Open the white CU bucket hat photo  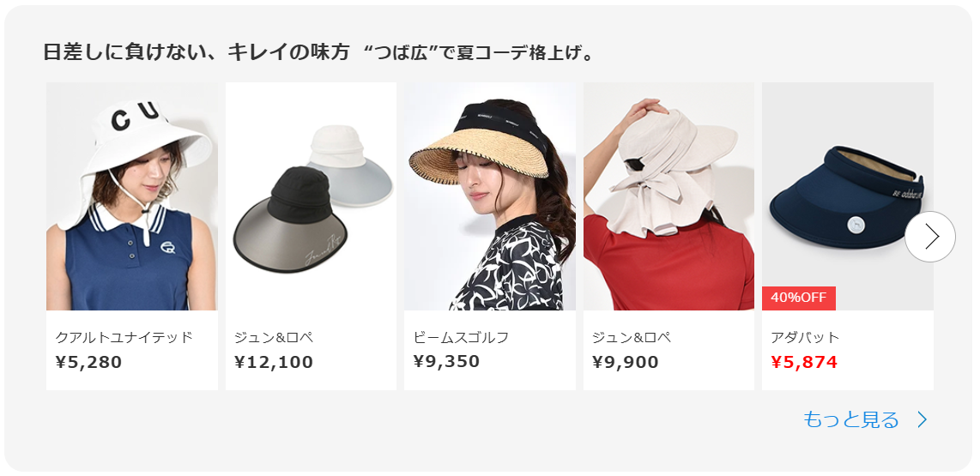point(132,196)
